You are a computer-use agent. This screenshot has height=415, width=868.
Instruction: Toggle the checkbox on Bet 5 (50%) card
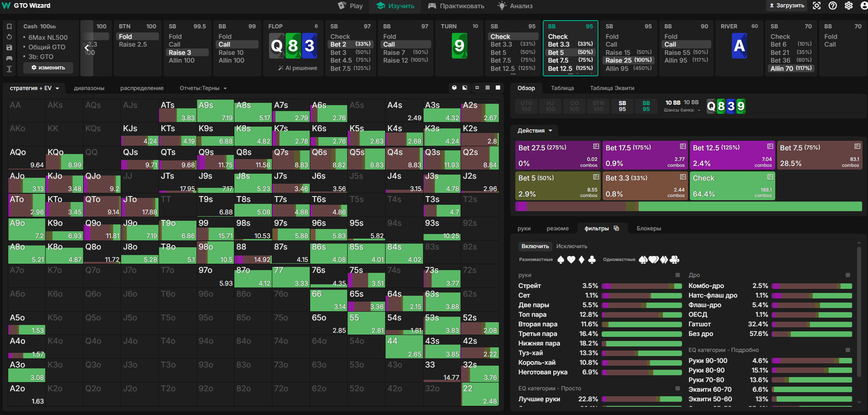click(x=596, y=177)
